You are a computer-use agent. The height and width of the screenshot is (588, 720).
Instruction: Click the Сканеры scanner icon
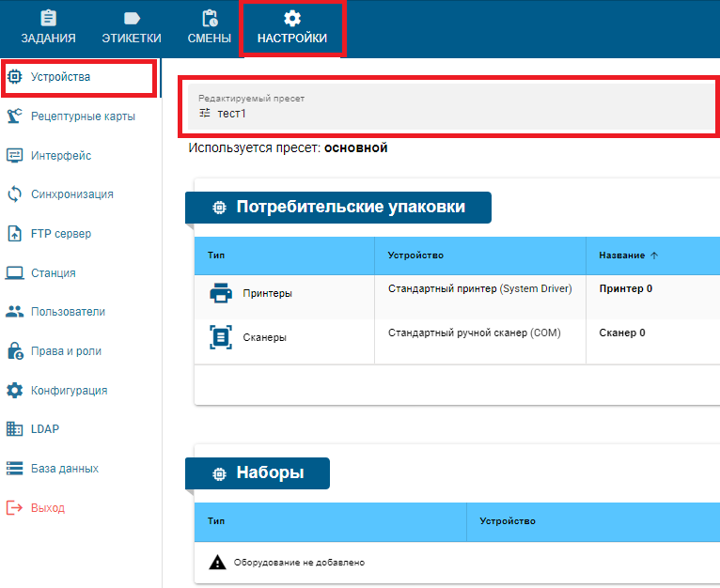(x=221, y=336)
